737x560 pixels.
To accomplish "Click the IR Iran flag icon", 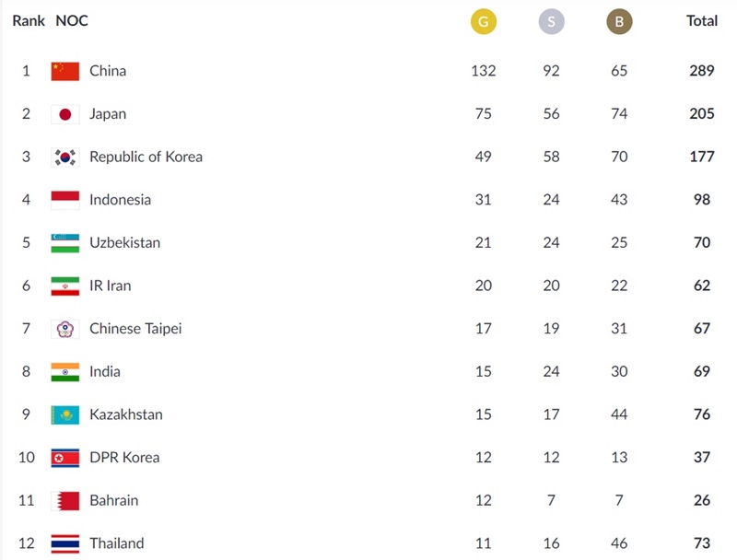I will point(65,286).
